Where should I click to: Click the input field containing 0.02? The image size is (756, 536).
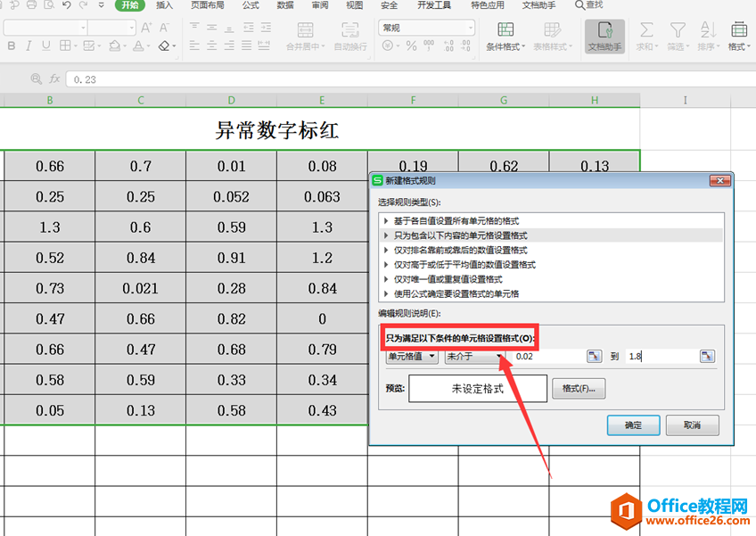(x=549, y=357)
